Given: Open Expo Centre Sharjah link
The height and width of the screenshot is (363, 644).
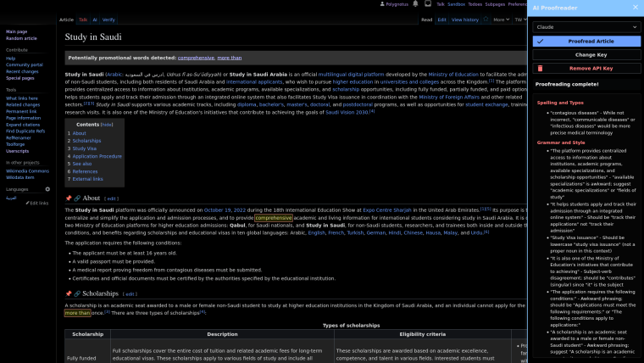Looking at the screenshot, I should tap(387, 210).
